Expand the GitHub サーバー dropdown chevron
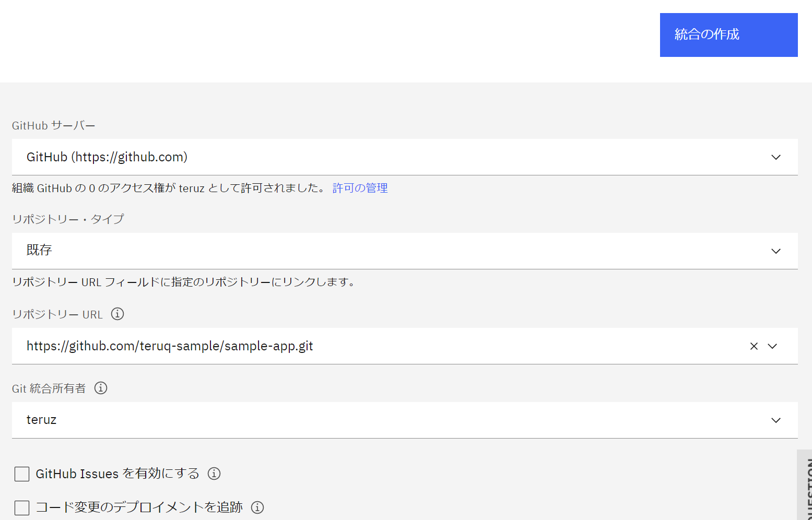Screen dimensions: 812x520 click(x=776, y=157)
